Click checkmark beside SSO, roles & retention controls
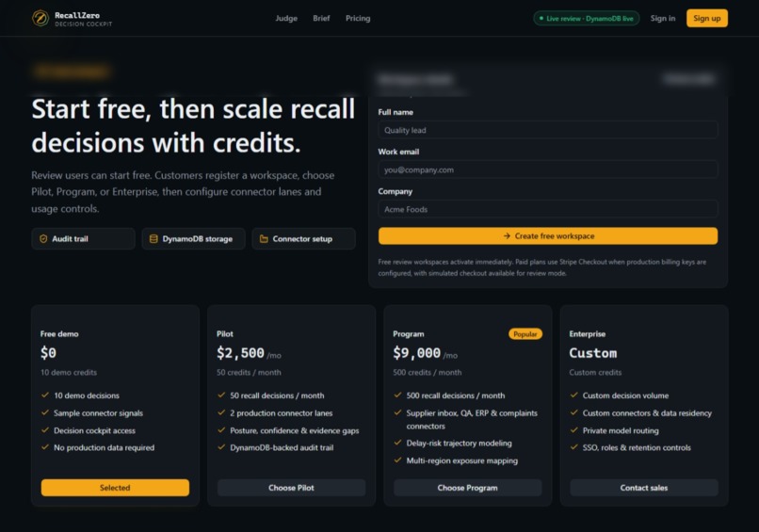This screenshot has width=759, height=532. tap(574, 447)
